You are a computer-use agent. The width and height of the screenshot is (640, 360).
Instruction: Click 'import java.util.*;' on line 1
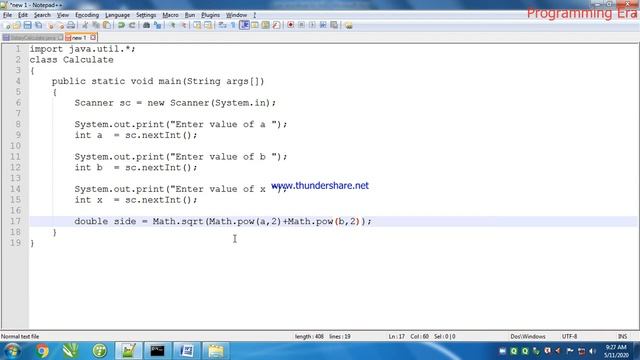[82, 49]
